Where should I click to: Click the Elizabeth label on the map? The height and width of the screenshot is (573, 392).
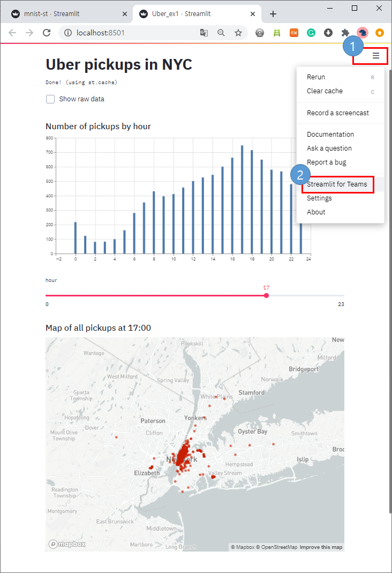[147, 473]
